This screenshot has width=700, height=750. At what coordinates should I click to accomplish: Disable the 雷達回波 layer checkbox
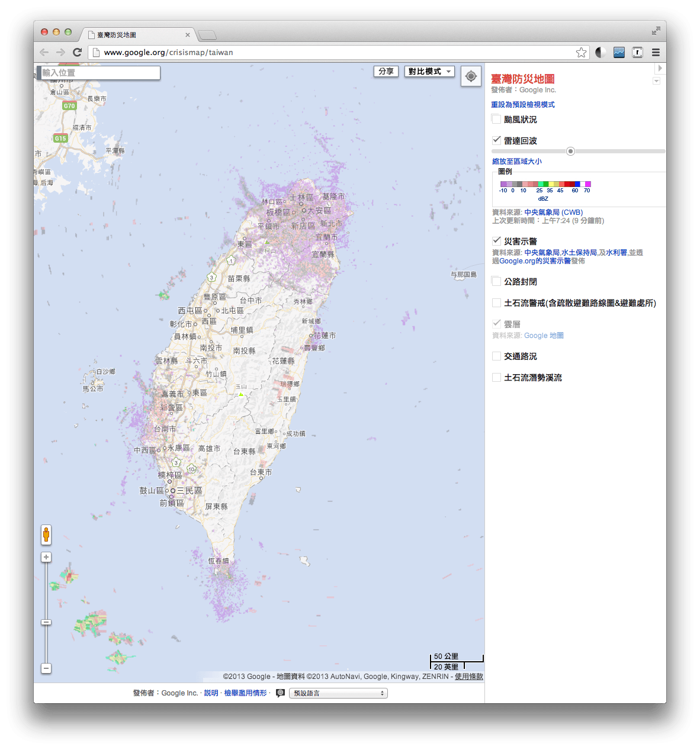click(x=496, y=140)
